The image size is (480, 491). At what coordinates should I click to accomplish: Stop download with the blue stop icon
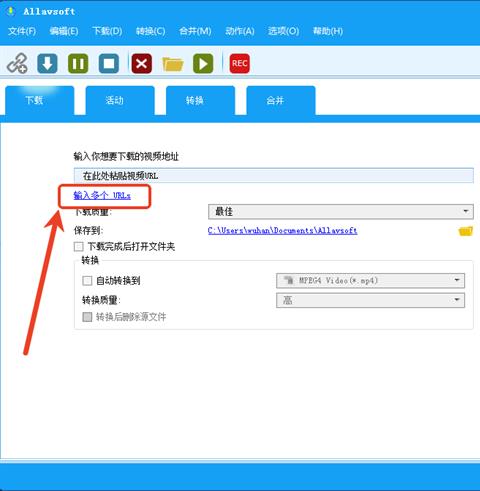[109, 63]
